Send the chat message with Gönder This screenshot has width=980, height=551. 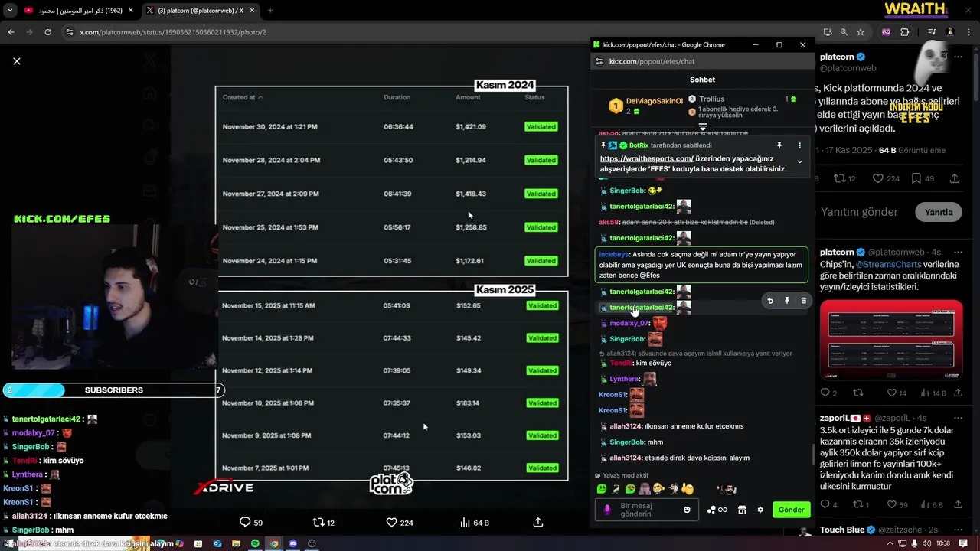(791, 510)
